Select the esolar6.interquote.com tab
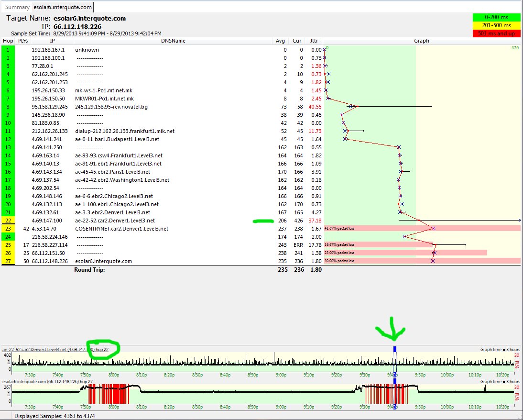523x420 pixels. (x=62, y=7)
